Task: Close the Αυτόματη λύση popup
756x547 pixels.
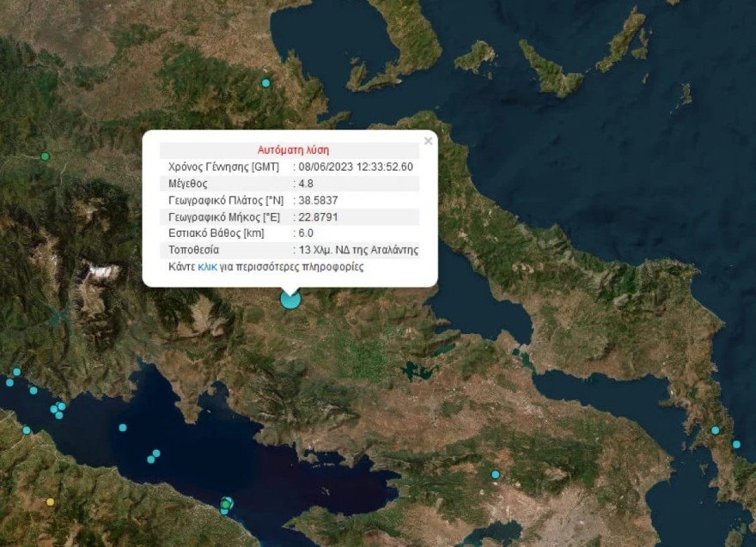Action: click(427, 141)
